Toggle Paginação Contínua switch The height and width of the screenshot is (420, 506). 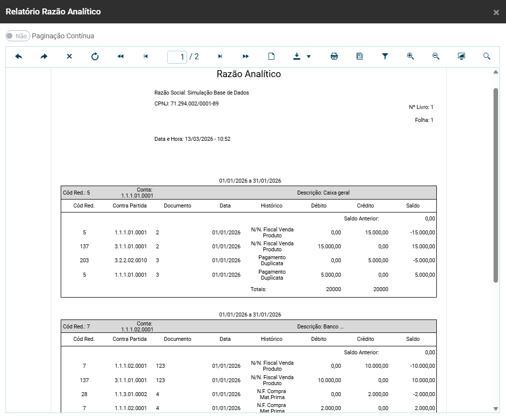(17, 36)
